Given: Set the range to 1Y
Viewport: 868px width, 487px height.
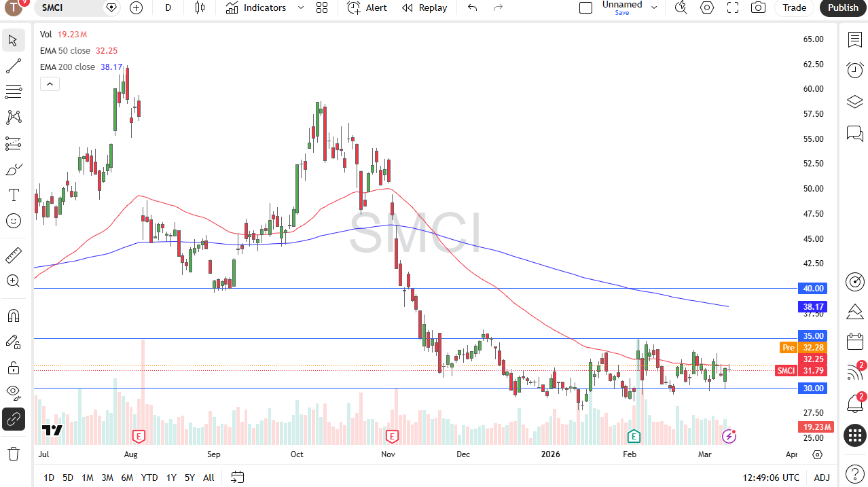Looking at the screenshot, I should [171, 477].
